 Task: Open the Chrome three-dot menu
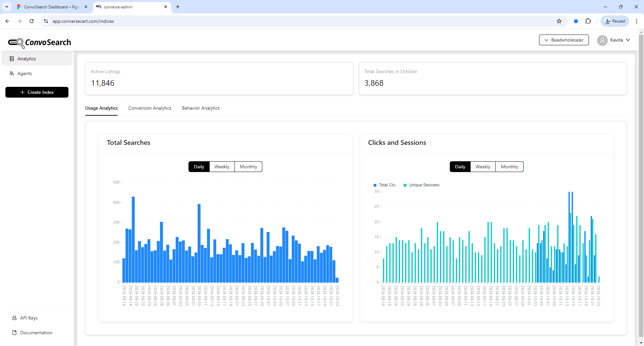[x=637, y=21]
